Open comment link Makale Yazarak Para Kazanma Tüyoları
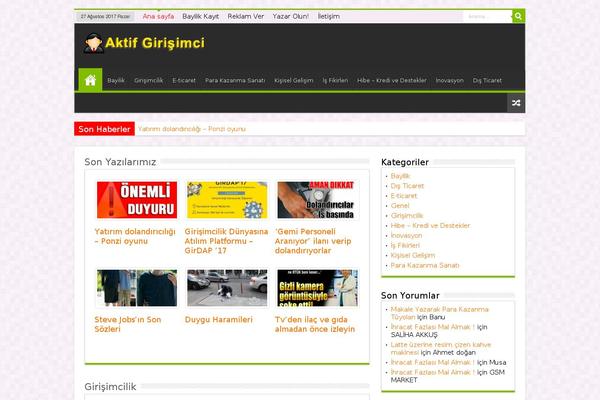 pos(439,313)
